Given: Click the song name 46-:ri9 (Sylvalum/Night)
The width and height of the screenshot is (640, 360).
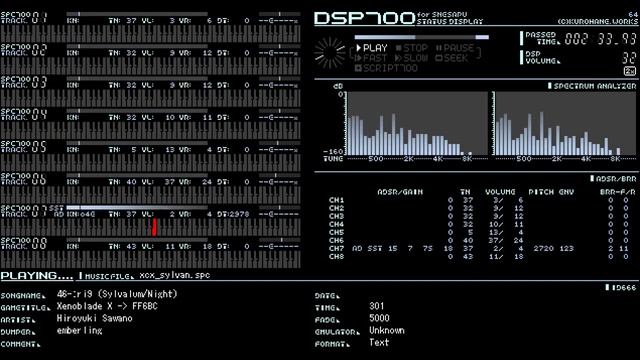Looking at the screenshot, I should click(x=117, y=294).
